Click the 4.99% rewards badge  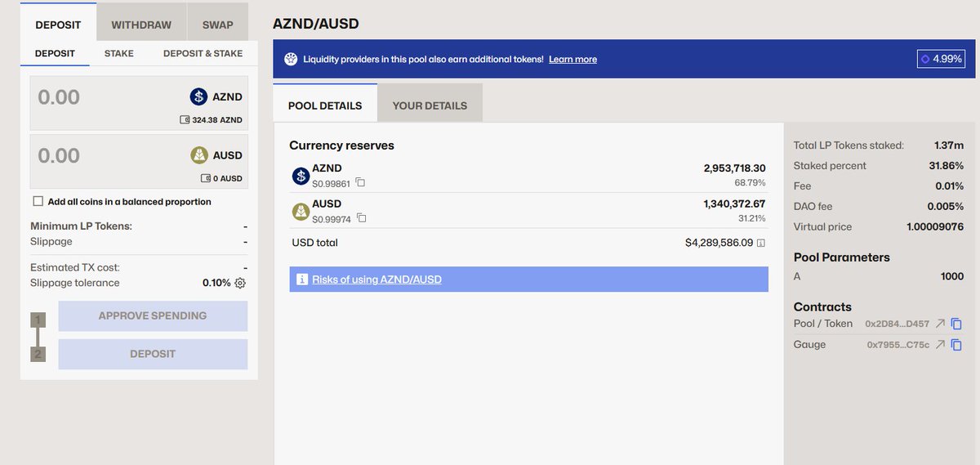coord(941,59)
